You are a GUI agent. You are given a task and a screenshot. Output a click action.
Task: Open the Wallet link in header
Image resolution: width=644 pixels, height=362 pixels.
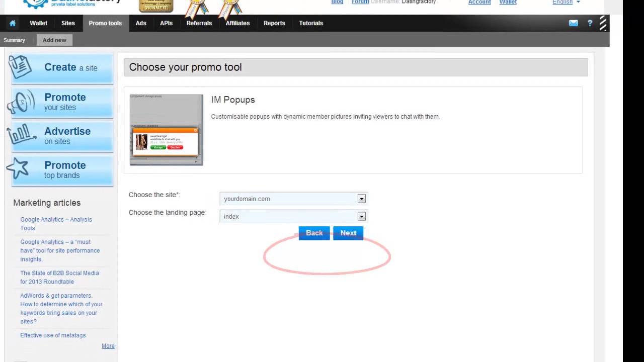[508, 2]
